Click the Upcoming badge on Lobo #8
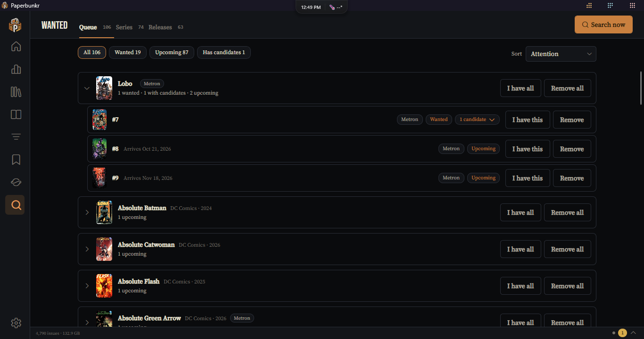 (x=483, y=149)
